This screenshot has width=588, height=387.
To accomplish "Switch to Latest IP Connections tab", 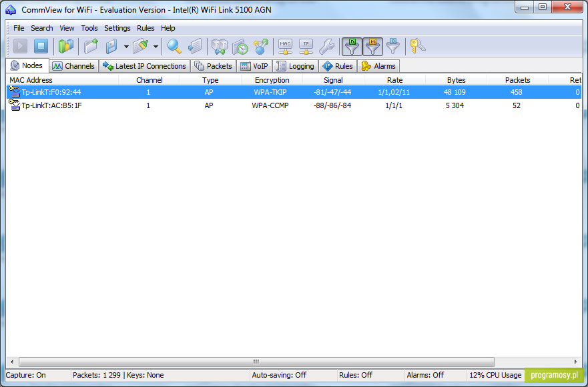I will click(145, 66).
